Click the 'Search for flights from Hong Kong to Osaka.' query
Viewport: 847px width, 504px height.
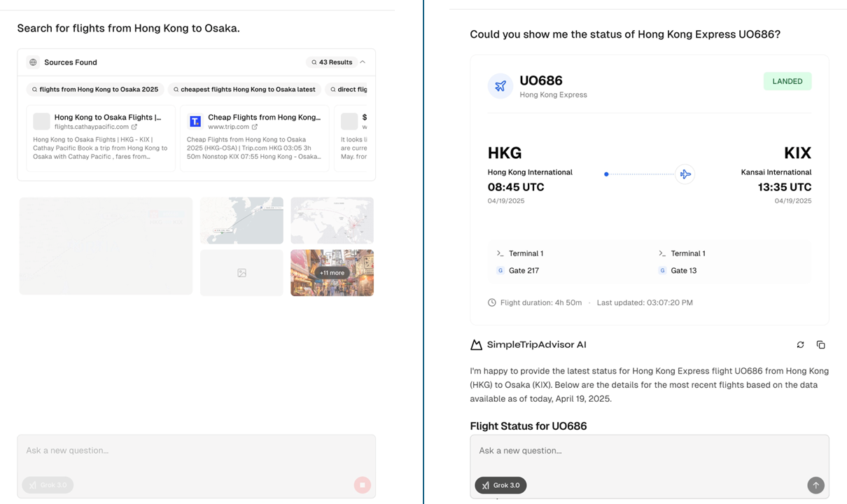coord(129,29)
